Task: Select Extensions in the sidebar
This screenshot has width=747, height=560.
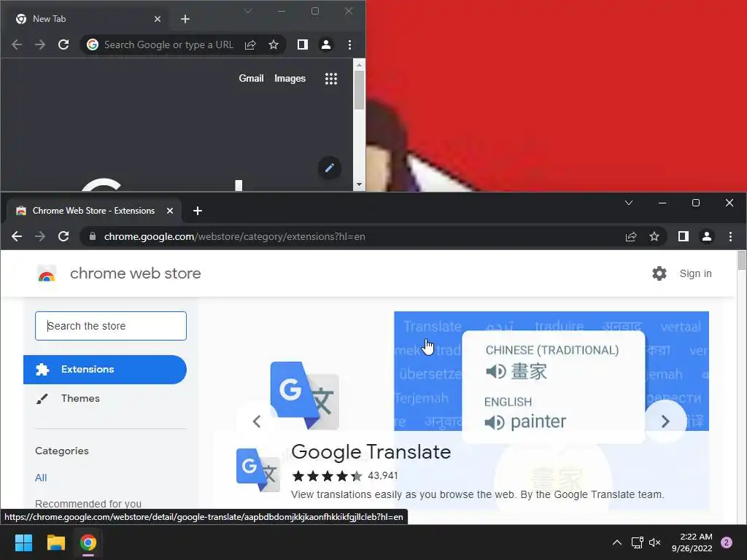Action: [105, 370]
